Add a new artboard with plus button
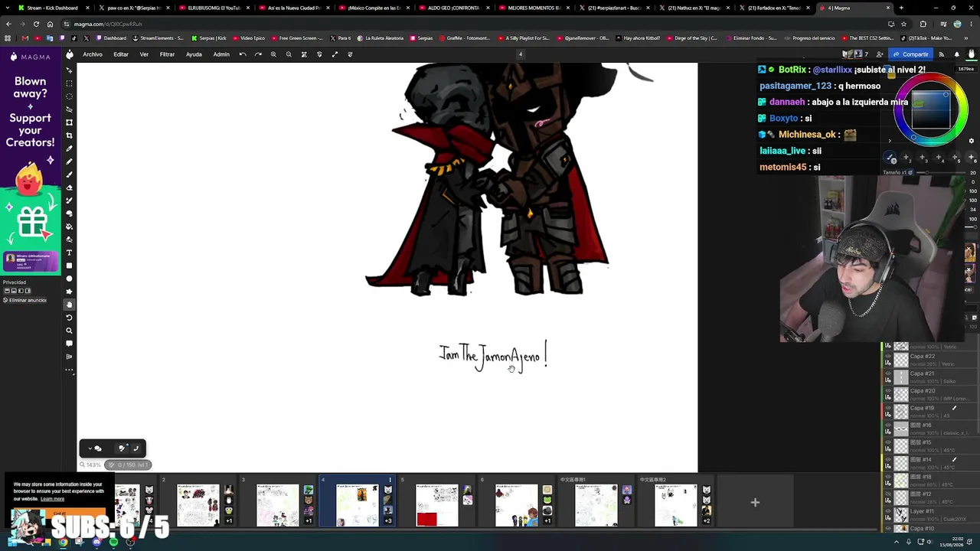980x551 pixels. click(755, 503)
